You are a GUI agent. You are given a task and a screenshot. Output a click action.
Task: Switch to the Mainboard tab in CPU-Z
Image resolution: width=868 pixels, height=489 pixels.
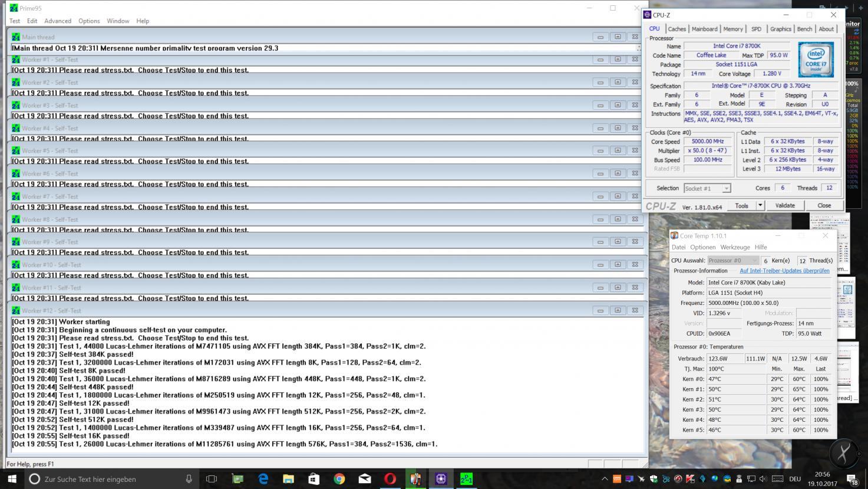tap(704, 29)
